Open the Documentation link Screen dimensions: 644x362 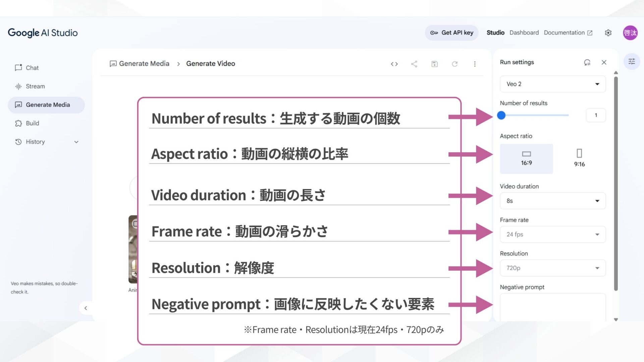[x=568, y=33]
